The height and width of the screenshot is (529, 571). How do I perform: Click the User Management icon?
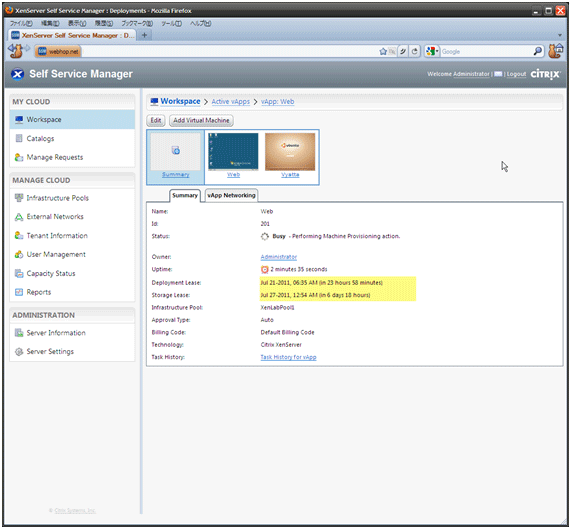[x=19, y=254]
